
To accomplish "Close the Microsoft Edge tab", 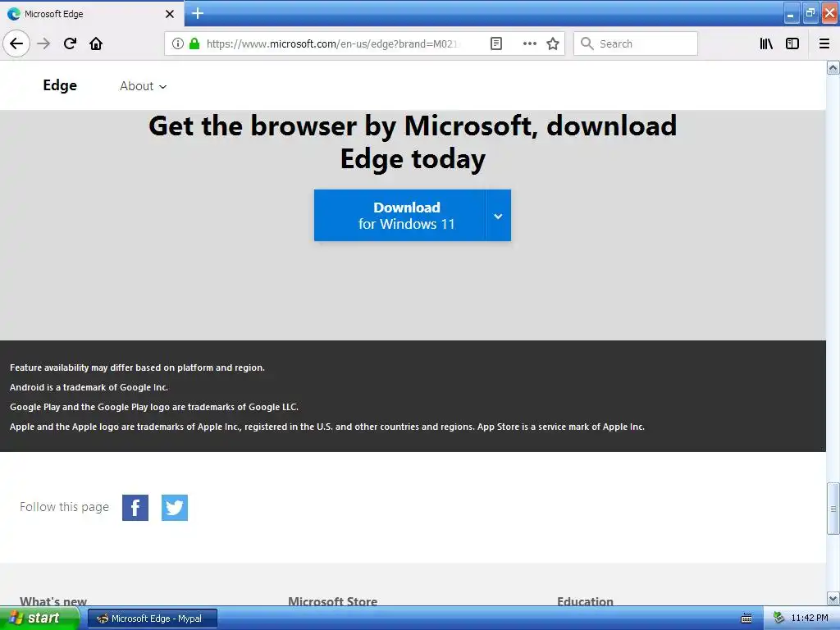I will tap(169, 14).
